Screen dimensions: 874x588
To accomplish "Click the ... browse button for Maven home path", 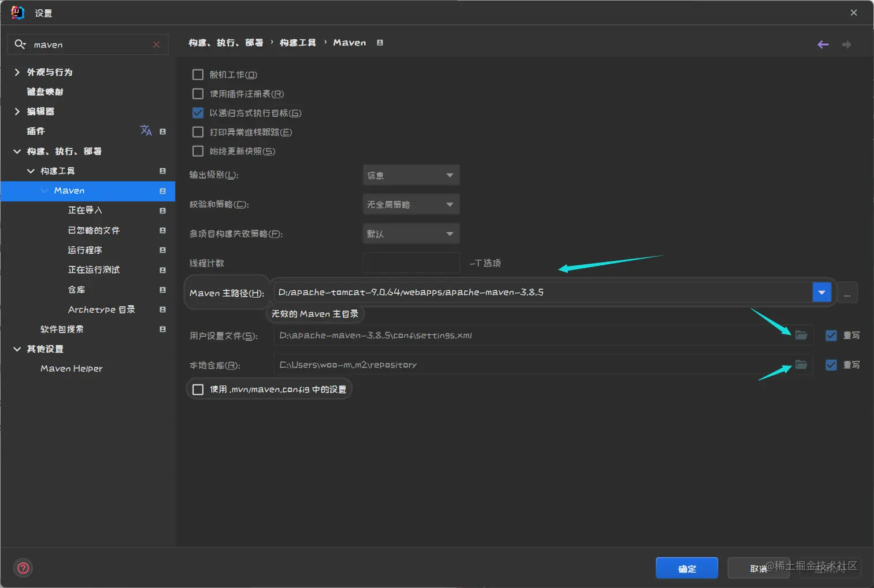I will pyautogui.click(x=847, y=294).
